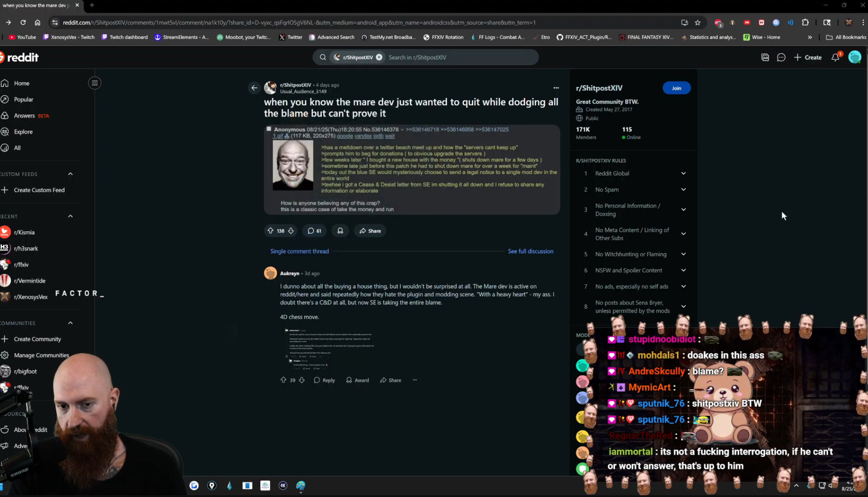Go back using the post back arrow
The image size is (868, 497).
tap(254, 88)
